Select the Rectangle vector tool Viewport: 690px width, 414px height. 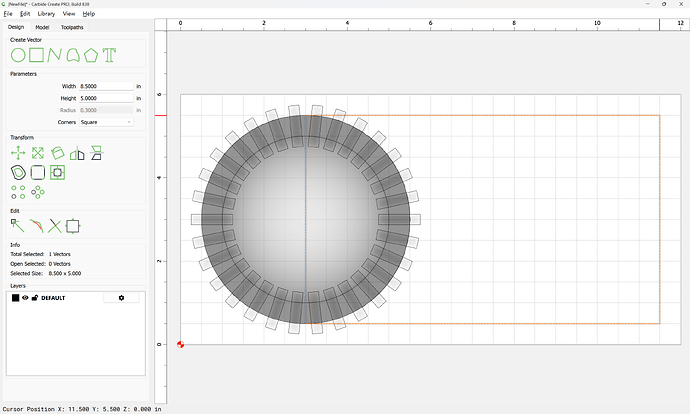point(36,54)
